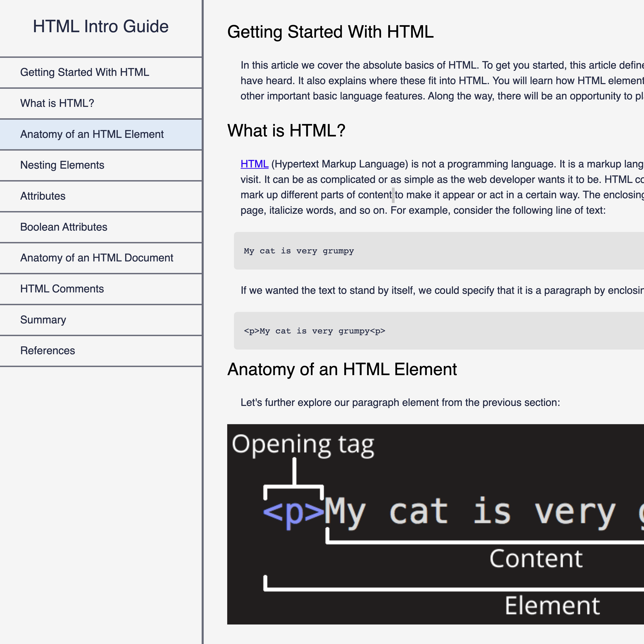Go to HTML Comments section
This screenshot has height=644, width=644.
[x=101, y=289]
